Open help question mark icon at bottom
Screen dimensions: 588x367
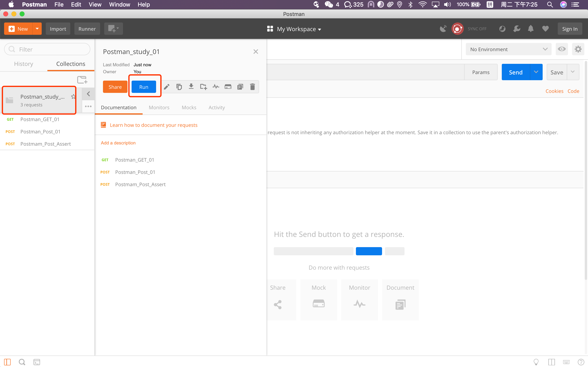pos(581,362)
